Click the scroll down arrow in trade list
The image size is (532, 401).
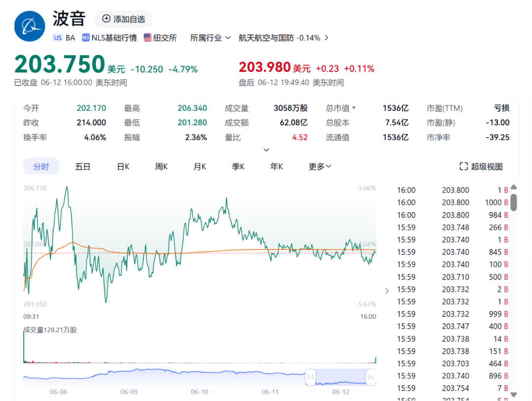pyautogui.click(x=514, y=395)
